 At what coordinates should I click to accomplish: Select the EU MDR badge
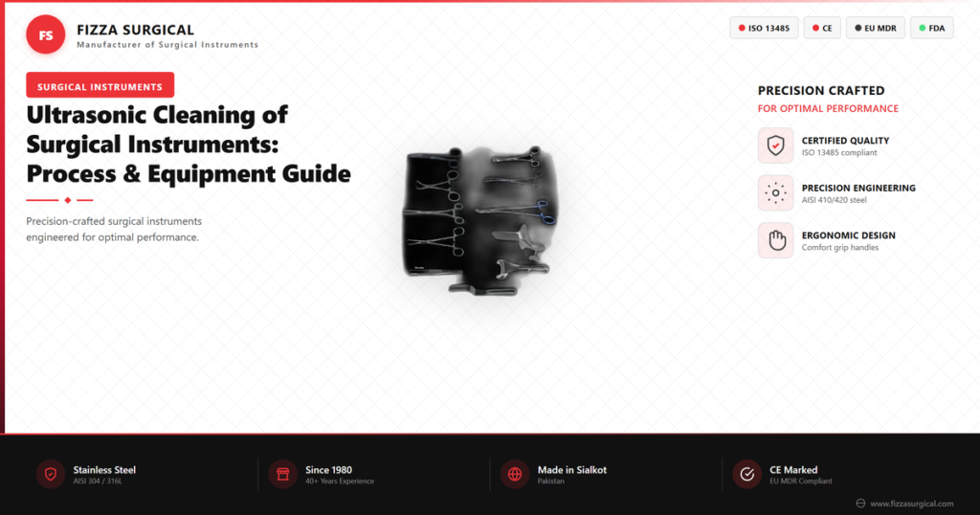[x=875, y=28]
